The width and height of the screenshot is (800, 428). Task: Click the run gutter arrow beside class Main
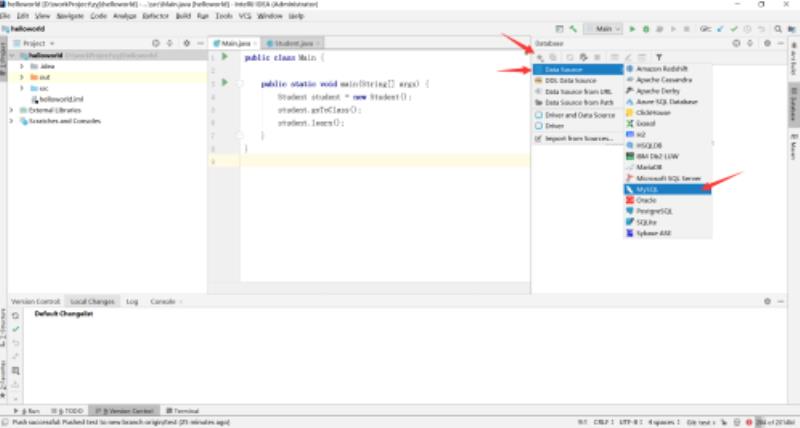pyautogui.click(x=224, y=57)
